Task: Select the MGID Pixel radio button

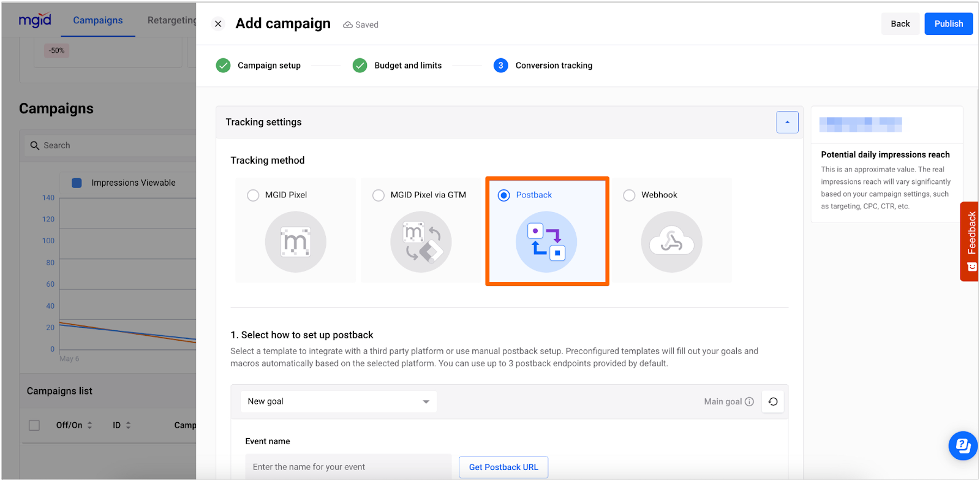Action: [x=253, y=195]
